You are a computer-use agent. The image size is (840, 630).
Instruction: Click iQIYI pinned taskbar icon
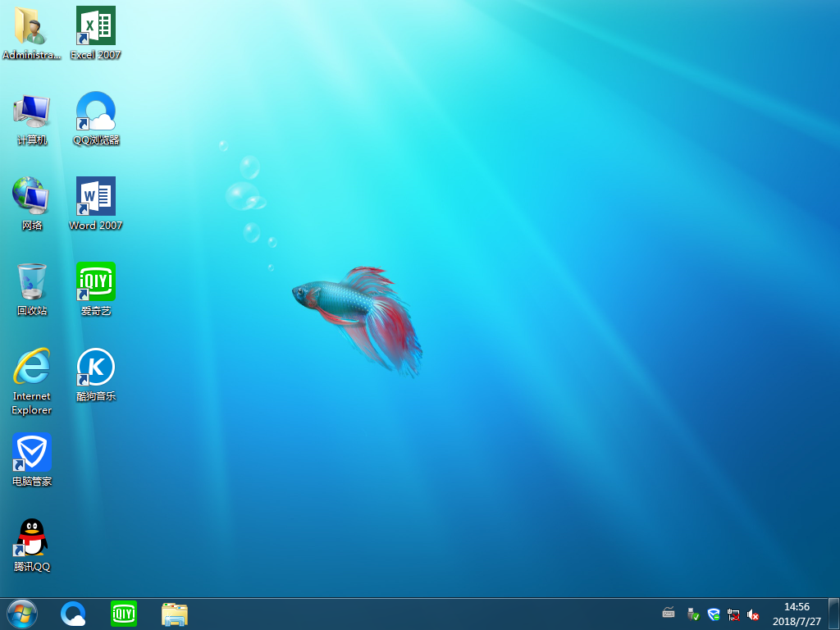(x=124, y=614)
